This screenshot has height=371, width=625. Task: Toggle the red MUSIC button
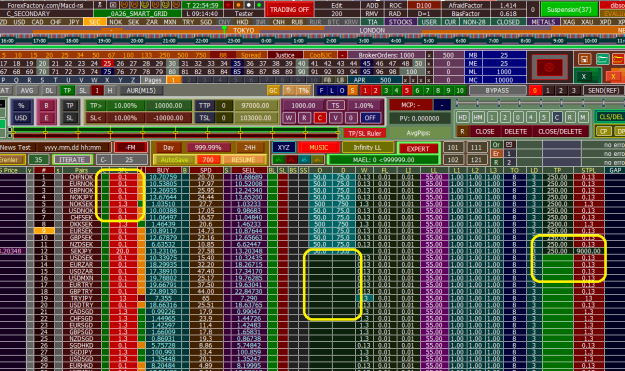(318, 147)
